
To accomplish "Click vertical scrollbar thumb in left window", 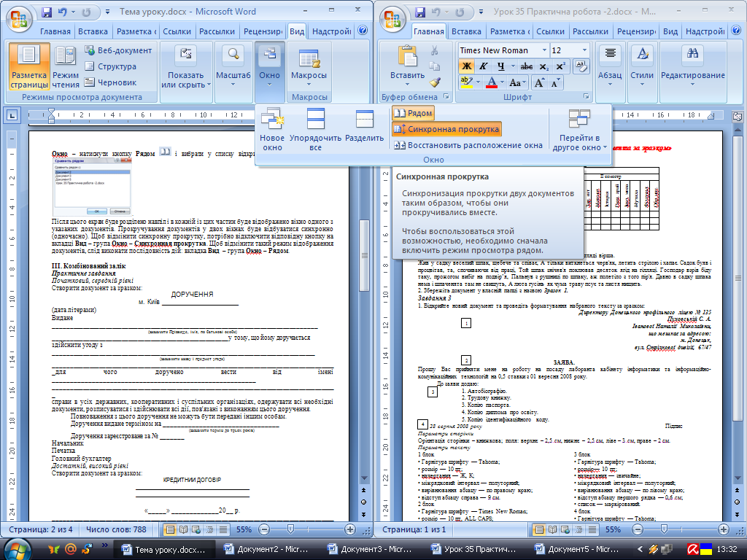I will (365, 256).
